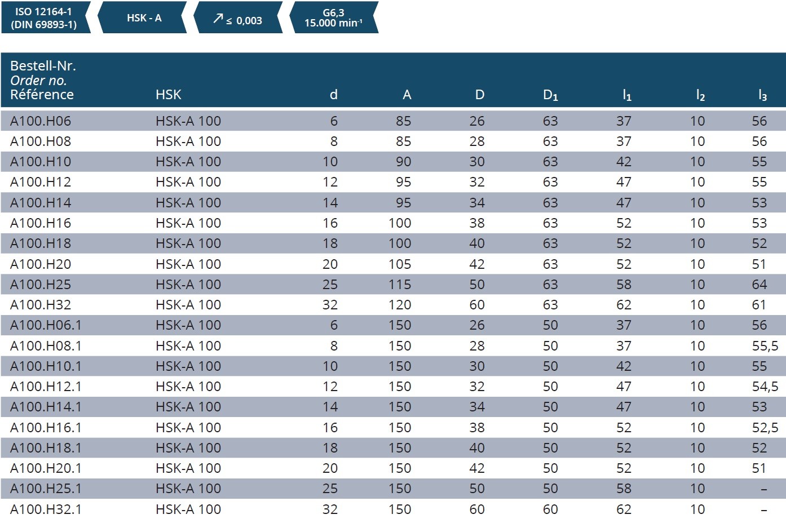Click l3 dash in A100.H25.1 row
Viewport: 786px width, 532px height.
point(763,489)
